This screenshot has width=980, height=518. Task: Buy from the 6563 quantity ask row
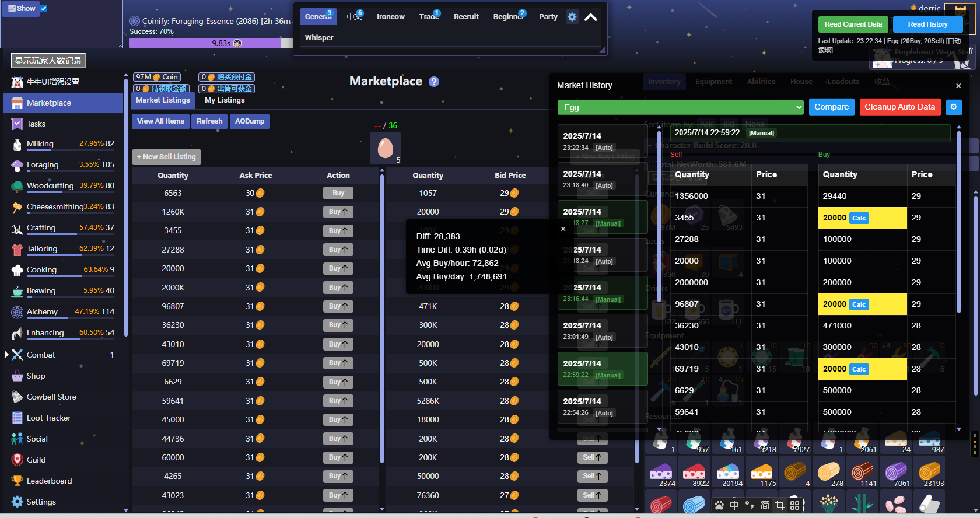pos(338,193)
